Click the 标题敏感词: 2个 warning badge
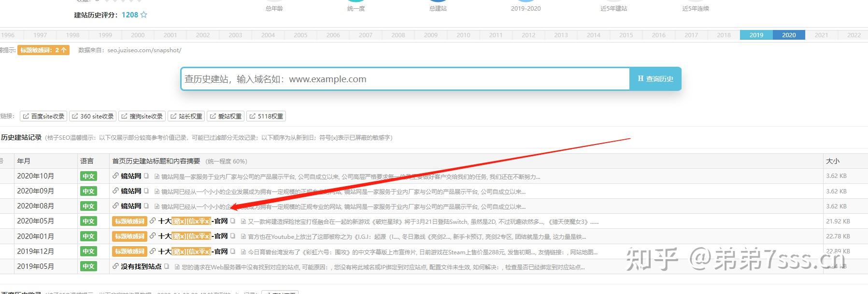The height and width of the screenshot is (294, 868). point(43,50)
